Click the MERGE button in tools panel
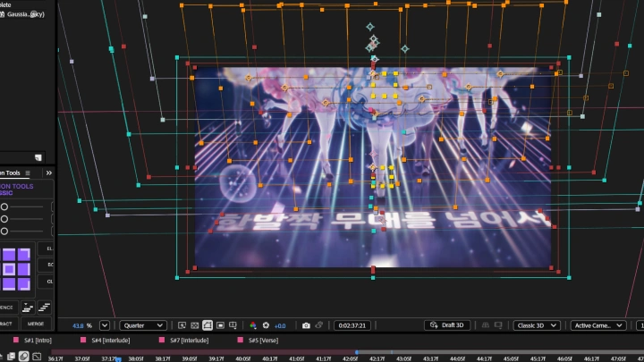The width and height of the screenshot is (644, 362). click(x=35, y=324)
